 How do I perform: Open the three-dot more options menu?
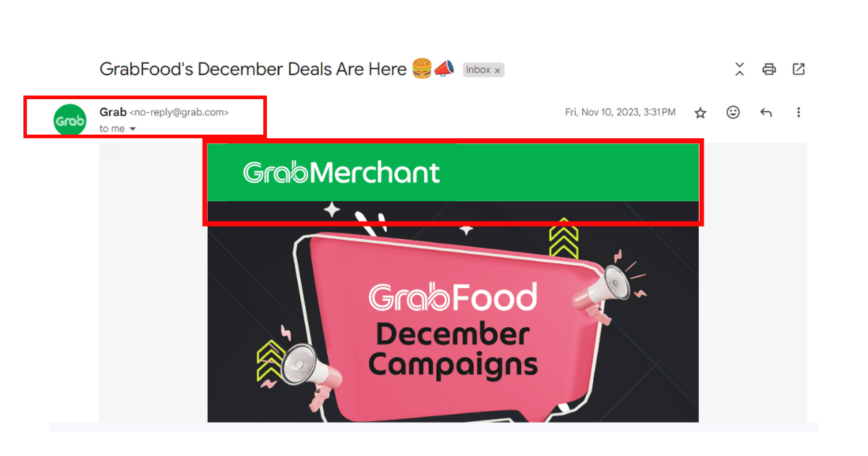tap(799, 112)
